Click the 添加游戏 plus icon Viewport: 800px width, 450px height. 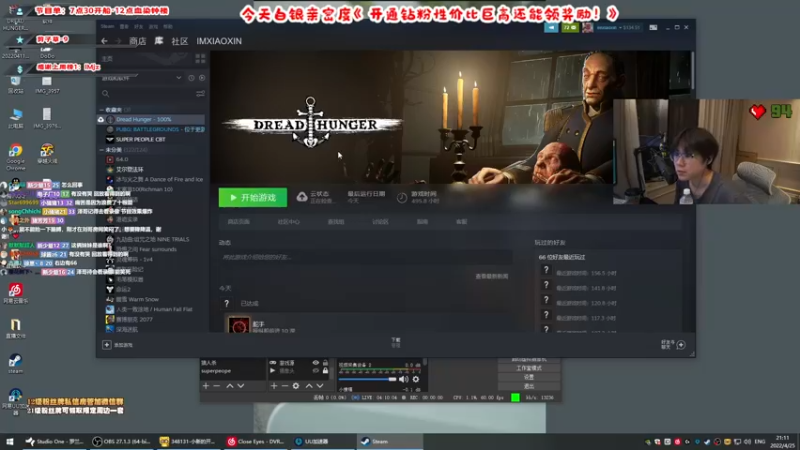[107, 345]
